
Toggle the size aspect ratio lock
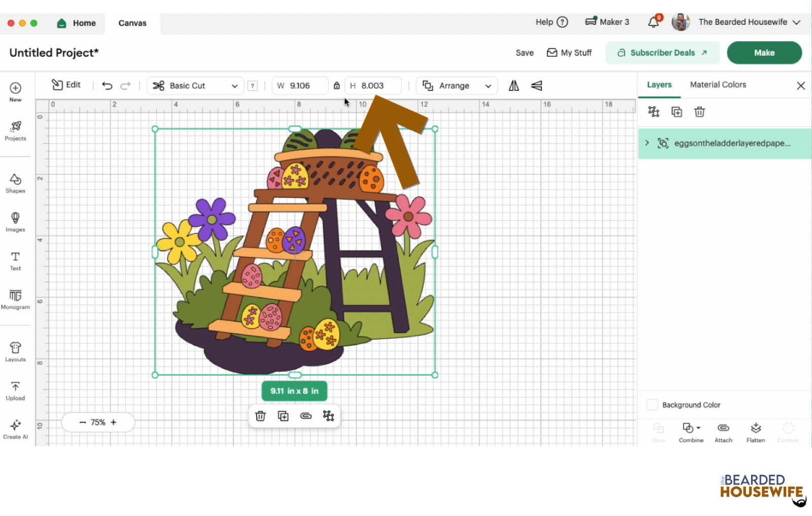336,86
